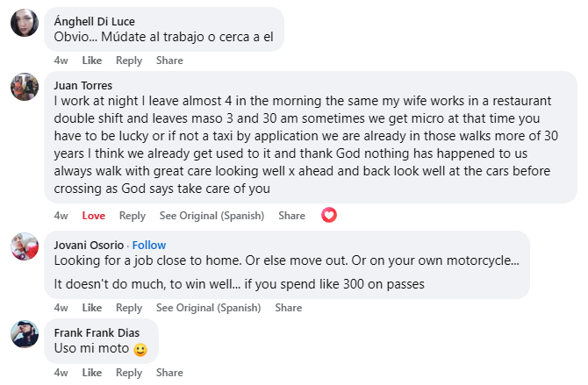Screen dimensions: 588x385
Task: Follow Jovani Osorio
Action: 149,246
